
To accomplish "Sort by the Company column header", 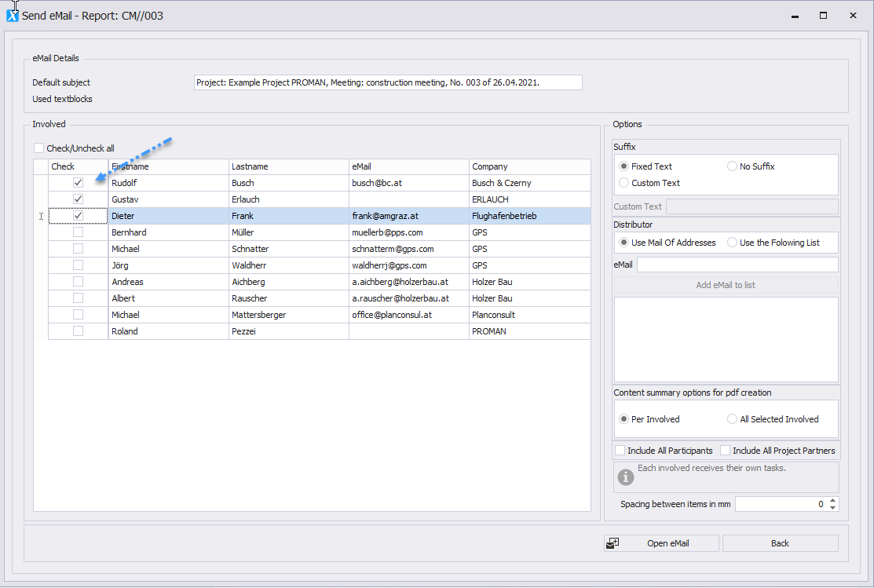I will point(530,166).
